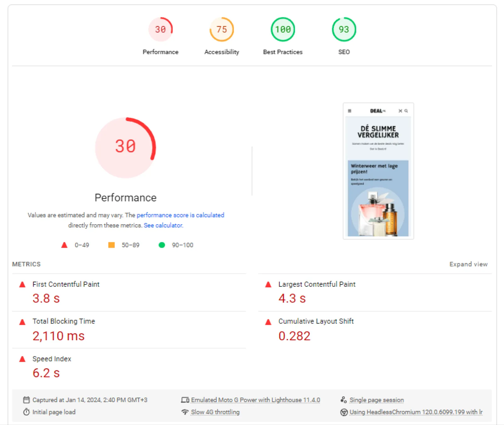Click the 3.8 s value
The height and width of the screenshot is (425, 504).
(46, 298)
